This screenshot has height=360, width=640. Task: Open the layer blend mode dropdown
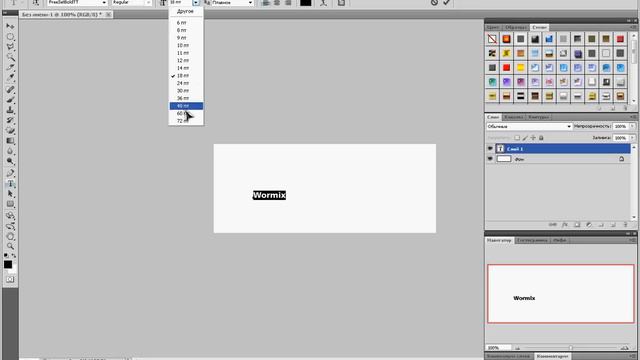(x=529, y=127)
